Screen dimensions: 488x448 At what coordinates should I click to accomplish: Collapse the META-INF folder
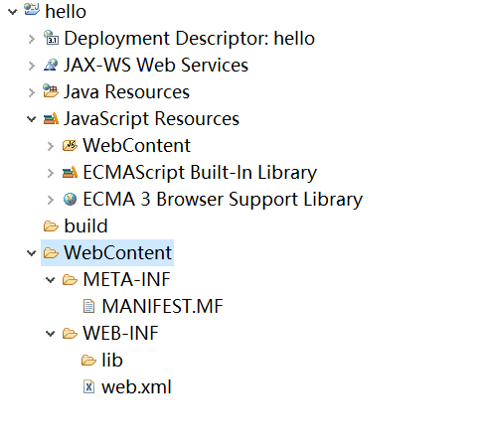(51, 280)
